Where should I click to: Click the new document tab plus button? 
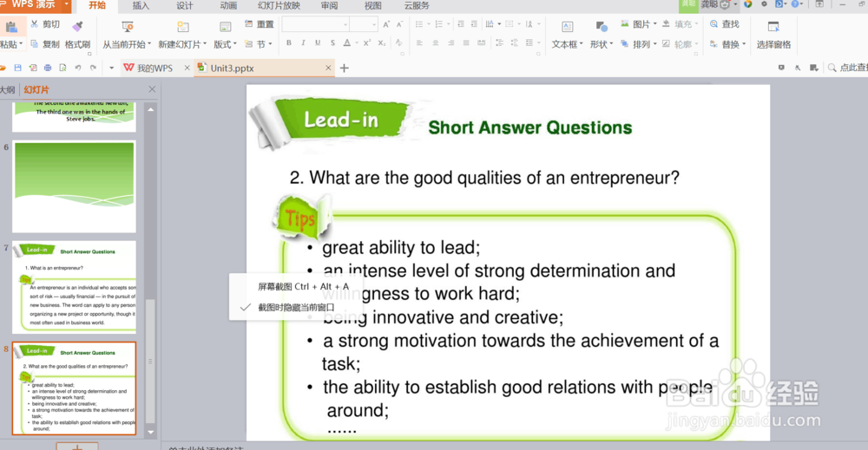click(345, 68)
